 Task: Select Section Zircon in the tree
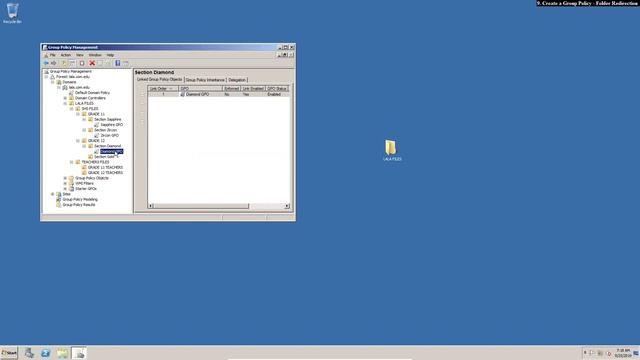(105, 130)
